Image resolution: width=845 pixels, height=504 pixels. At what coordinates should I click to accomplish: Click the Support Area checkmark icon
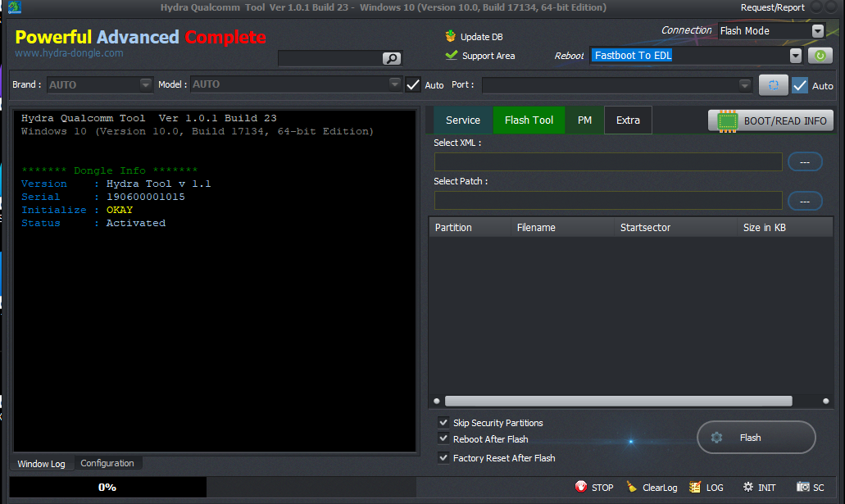tap(452, 55)
